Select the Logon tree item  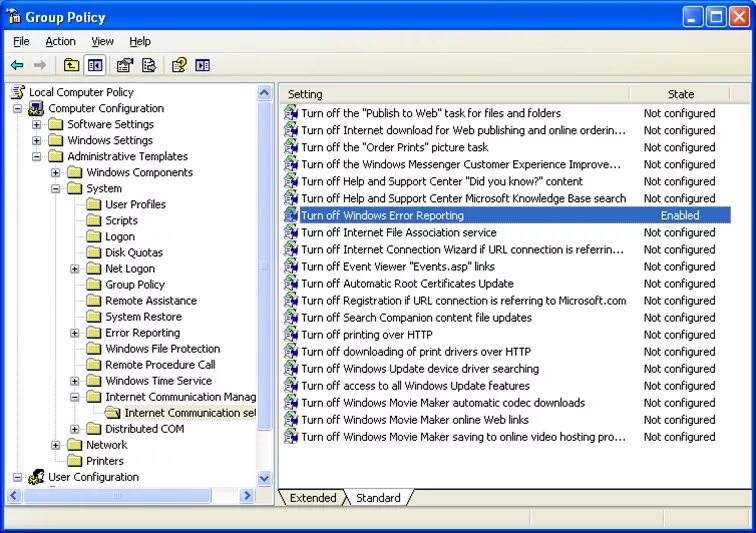click(x=120, y=237)
